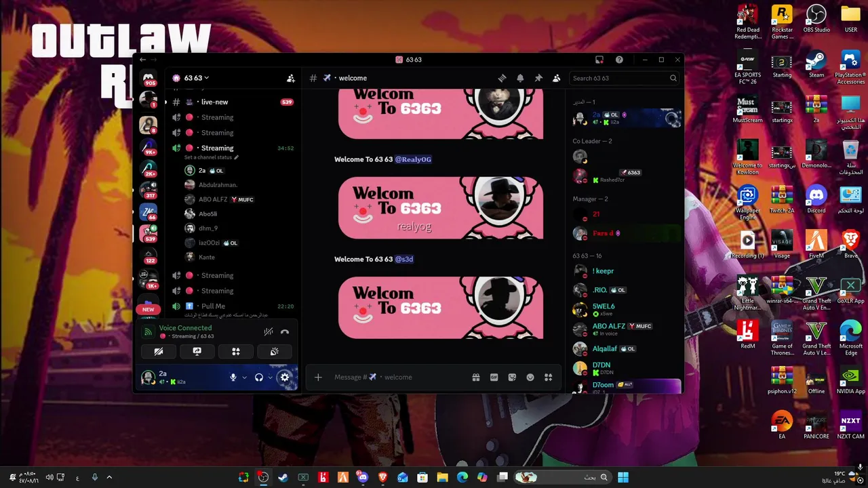This screenshot has width=868, height=488.
Task: Open headphone output options arrow
Action: 270,378
